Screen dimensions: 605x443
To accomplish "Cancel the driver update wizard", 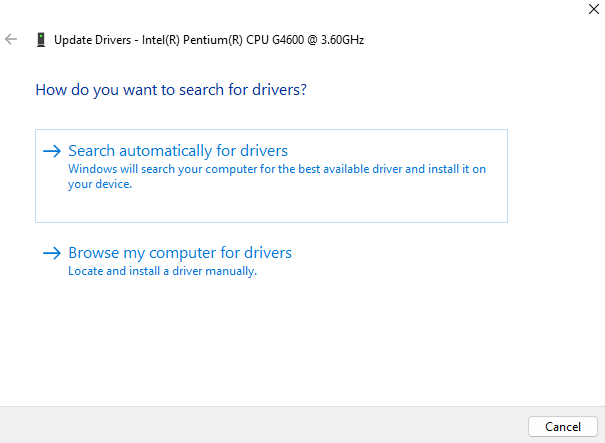I will click(x=563, y=426).
